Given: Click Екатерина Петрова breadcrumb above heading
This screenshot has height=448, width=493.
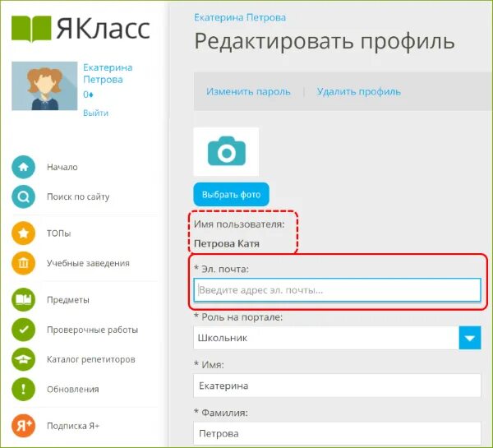Looking at the screenshot, I should pos(240,17).
